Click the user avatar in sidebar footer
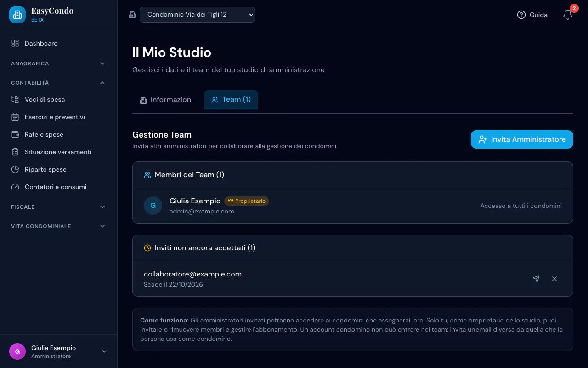Image resolution: width=588 pixels, height=368 pixels. pos(17,351)
